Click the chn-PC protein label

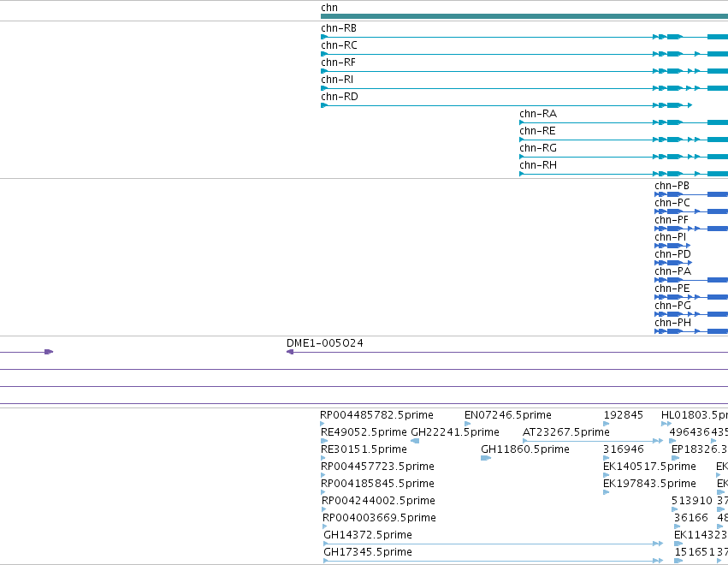click(672, 203)
